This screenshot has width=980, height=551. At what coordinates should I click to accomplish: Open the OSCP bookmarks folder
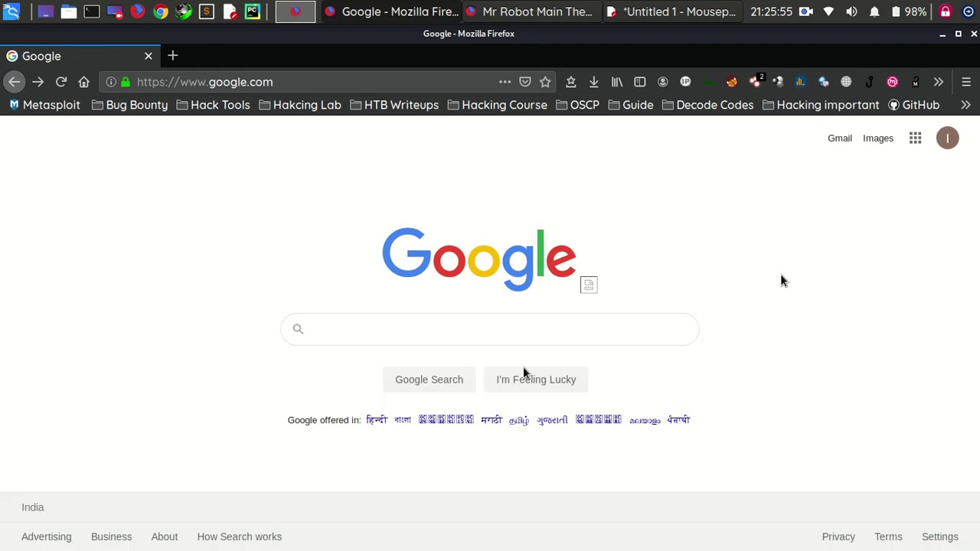tap(578, 105)
